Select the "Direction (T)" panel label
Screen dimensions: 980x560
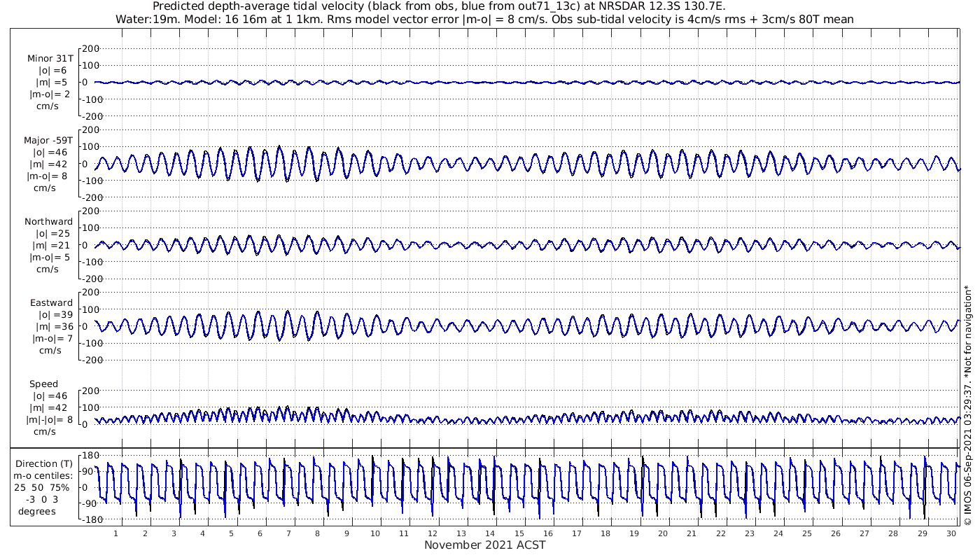click(x=44, y=463)
